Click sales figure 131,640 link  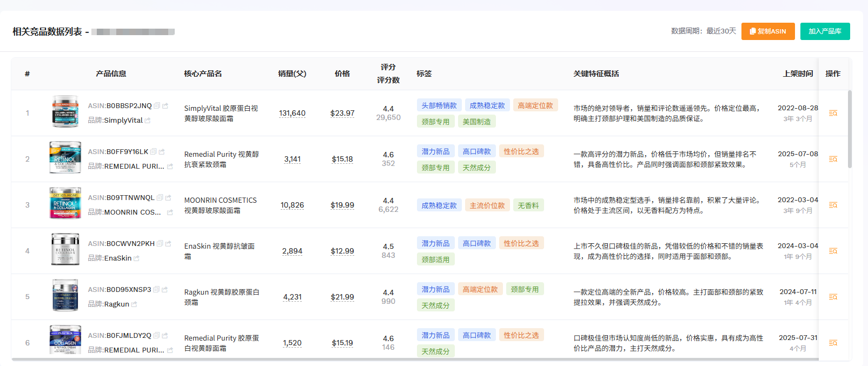pos(292,113)
